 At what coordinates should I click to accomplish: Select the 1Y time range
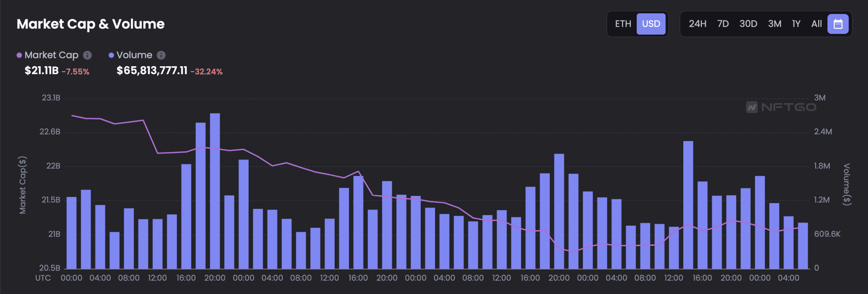pyautogui.click(x=796, y=24)
